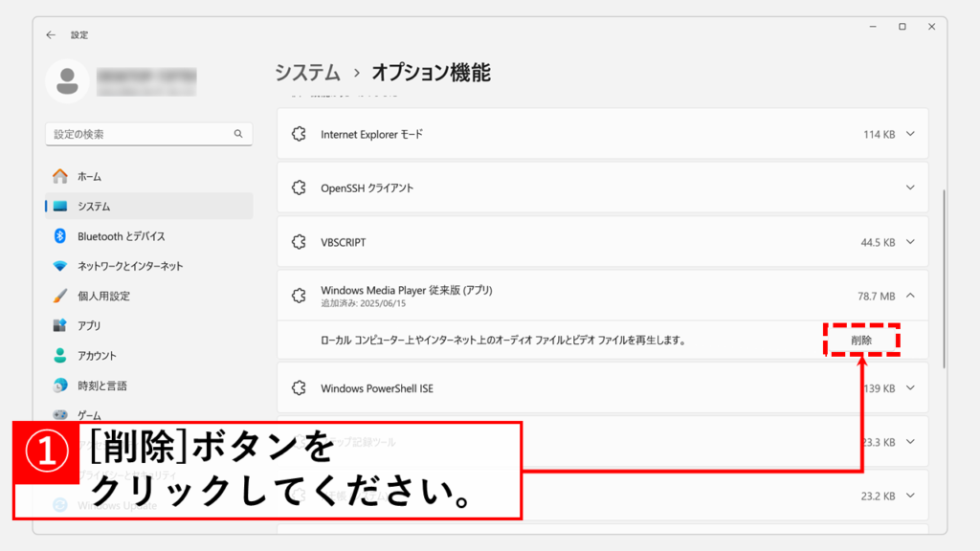Expand the Windows PowerShell ISE row chevron
Image resolution: width=980 pixels, height=551 pixels.
coord(910,388)
